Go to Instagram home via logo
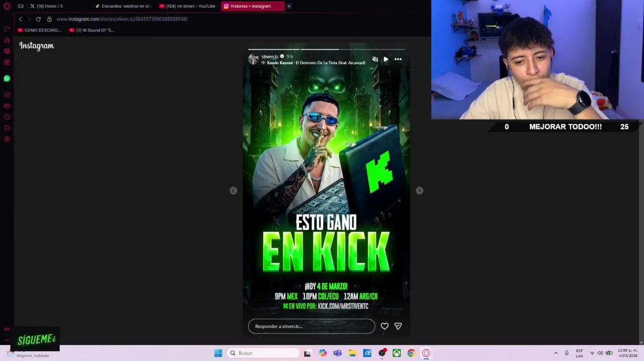The width and height of the screenshot is (644, 361). click(x=37, y=46)
